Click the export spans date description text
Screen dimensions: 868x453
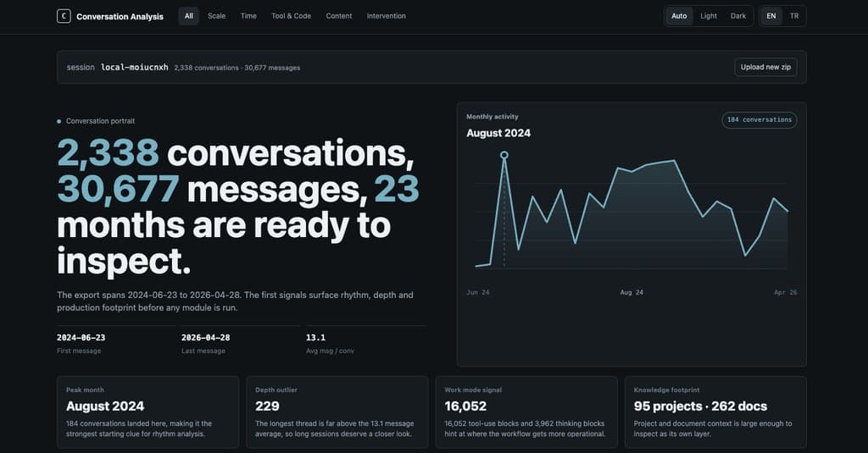[x=235, y=301]
